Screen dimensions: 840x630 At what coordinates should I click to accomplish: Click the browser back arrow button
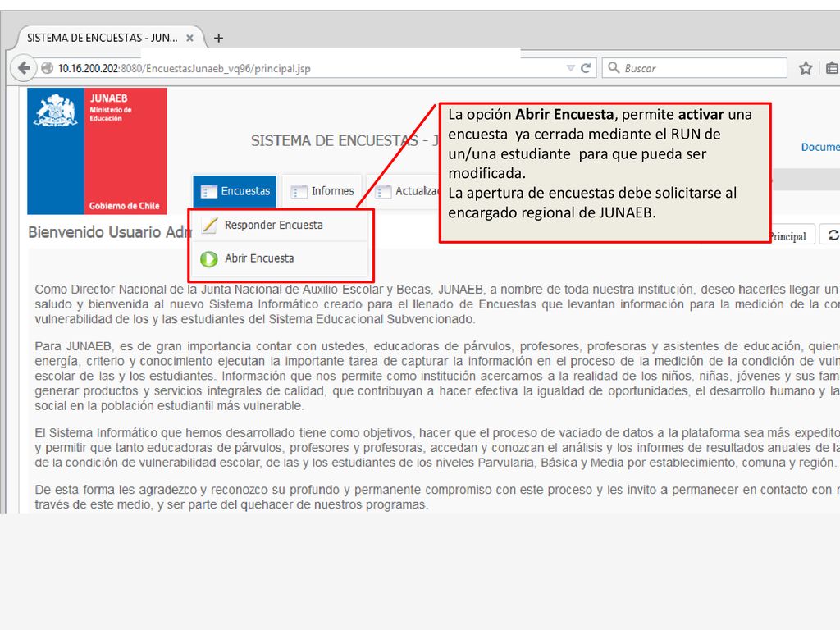tap(23, 68)
